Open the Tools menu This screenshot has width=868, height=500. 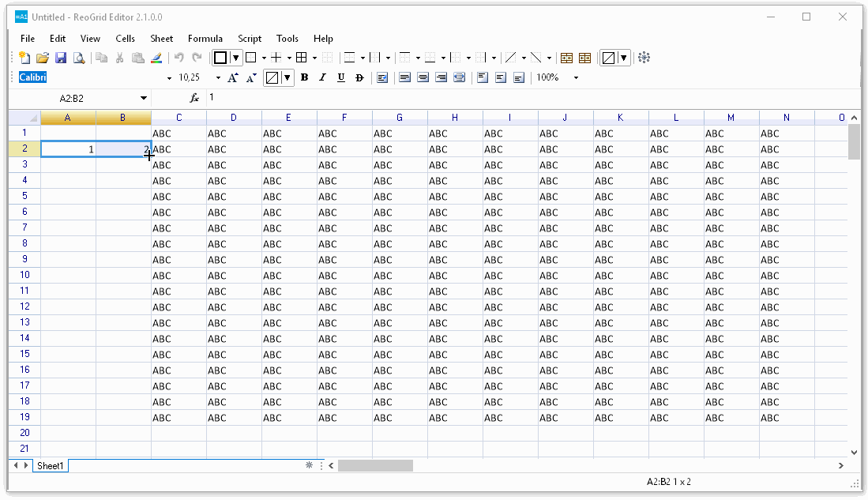287,38
